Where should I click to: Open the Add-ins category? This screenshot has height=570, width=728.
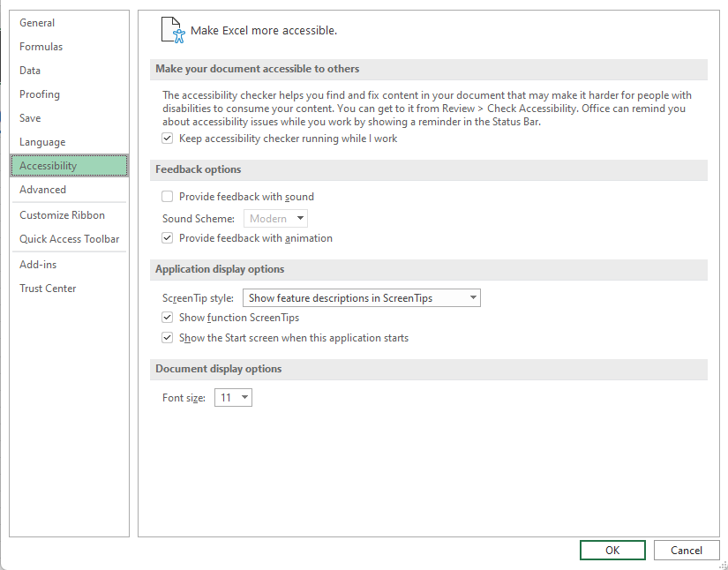tap(69, 265)
